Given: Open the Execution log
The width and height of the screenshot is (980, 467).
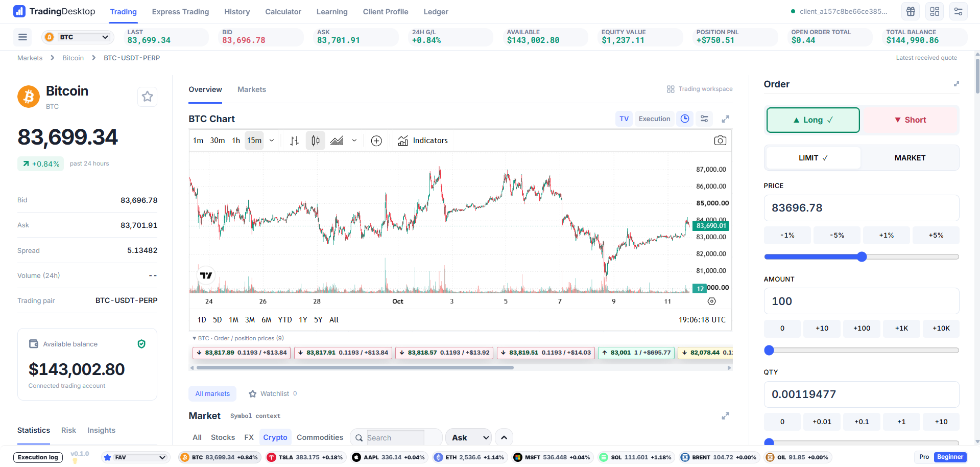Looking at the screenshot, I should pos(38,457).
